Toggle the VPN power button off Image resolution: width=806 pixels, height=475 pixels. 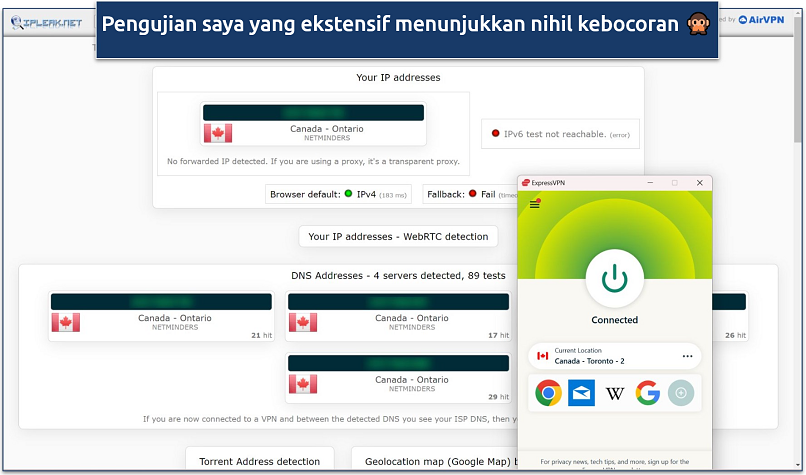[614, 279]
